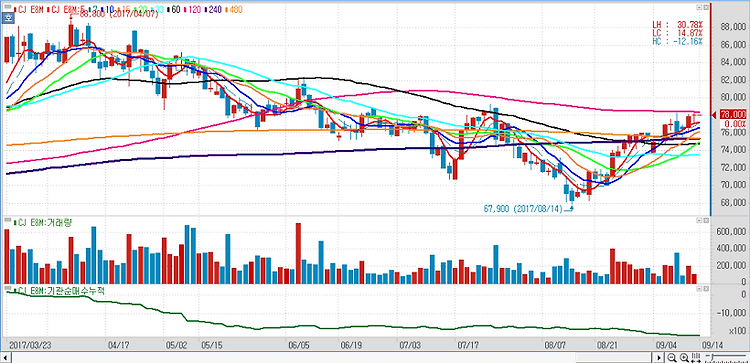The height and width of the screenshot is (363, 750).
Task: Click the CJ E&M:기관순매수누적 legend label
Action: (x=58, y=290)
